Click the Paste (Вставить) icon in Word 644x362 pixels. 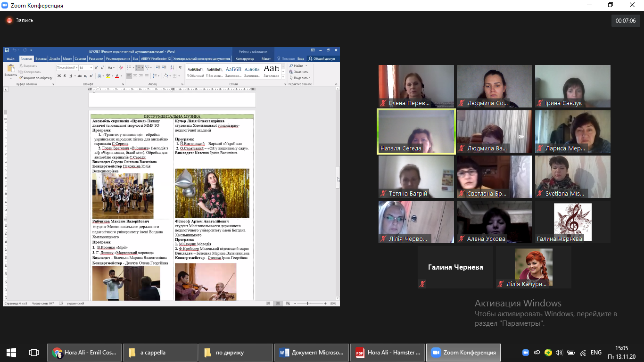[10, 68]
